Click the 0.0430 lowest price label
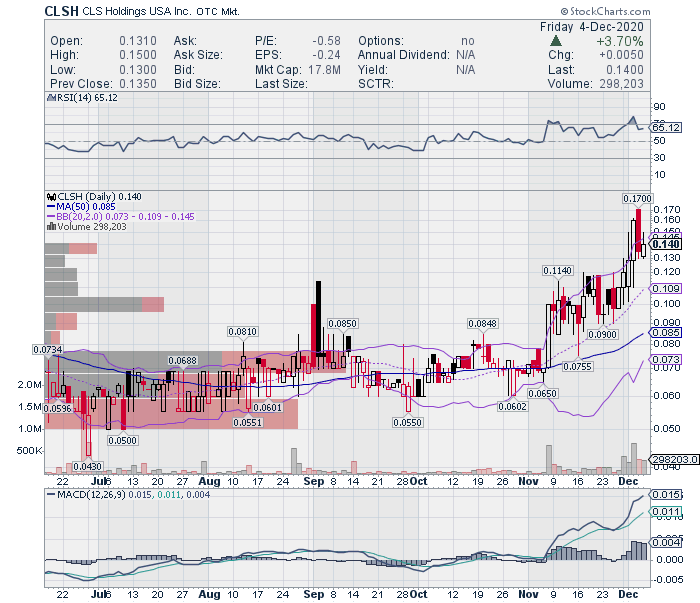This screenshot has height=603, width=700. pos(88,466)
